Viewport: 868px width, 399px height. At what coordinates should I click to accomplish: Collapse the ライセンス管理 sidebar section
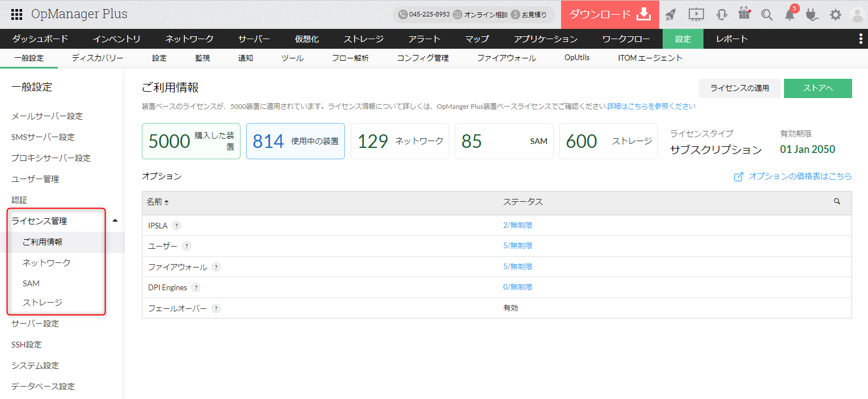point(115,220)
